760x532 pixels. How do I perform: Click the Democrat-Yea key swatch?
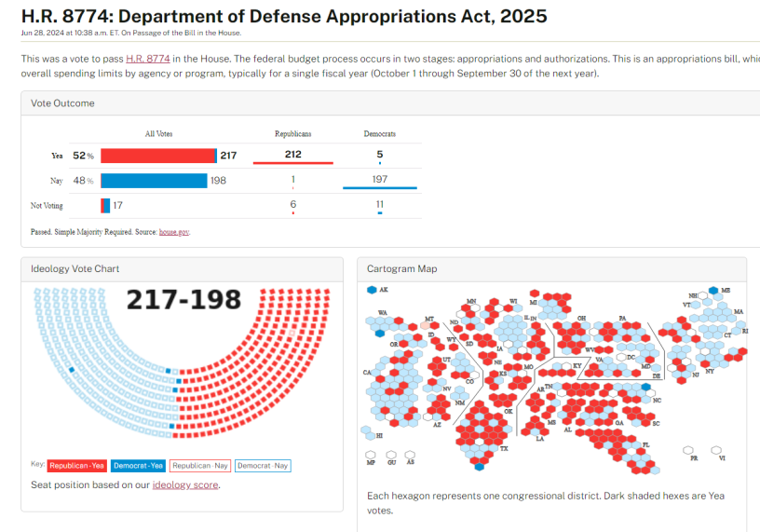coord(138,466)
